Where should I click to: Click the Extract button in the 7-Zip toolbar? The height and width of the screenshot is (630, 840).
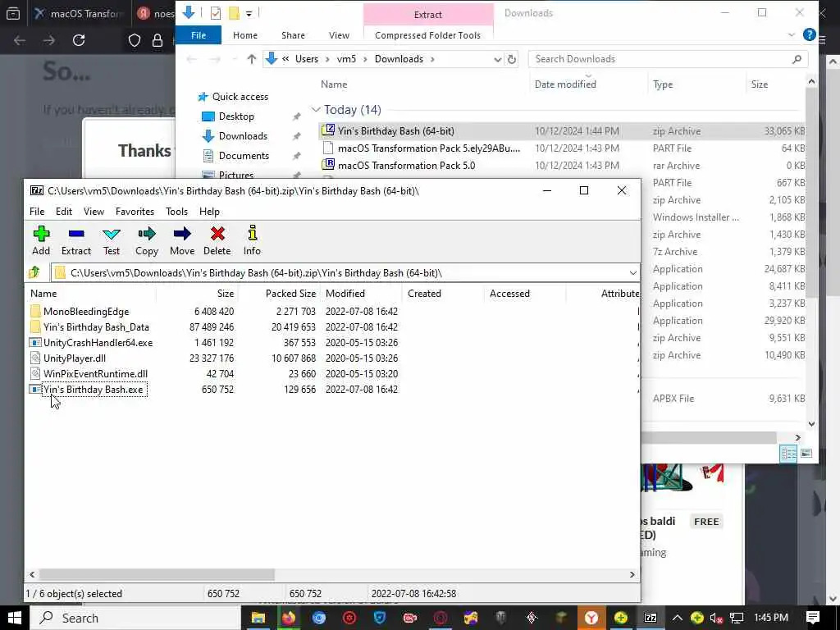[x=76, y=240]
